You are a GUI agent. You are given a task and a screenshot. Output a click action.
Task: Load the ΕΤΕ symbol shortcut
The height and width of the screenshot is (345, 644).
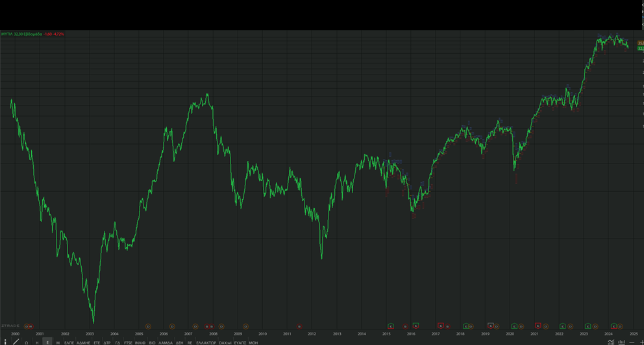pyautogui.click(x=97, y=342)
